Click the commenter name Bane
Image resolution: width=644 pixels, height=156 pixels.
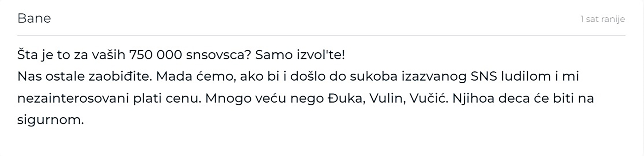pyautogui.click(x=34, y=18)
